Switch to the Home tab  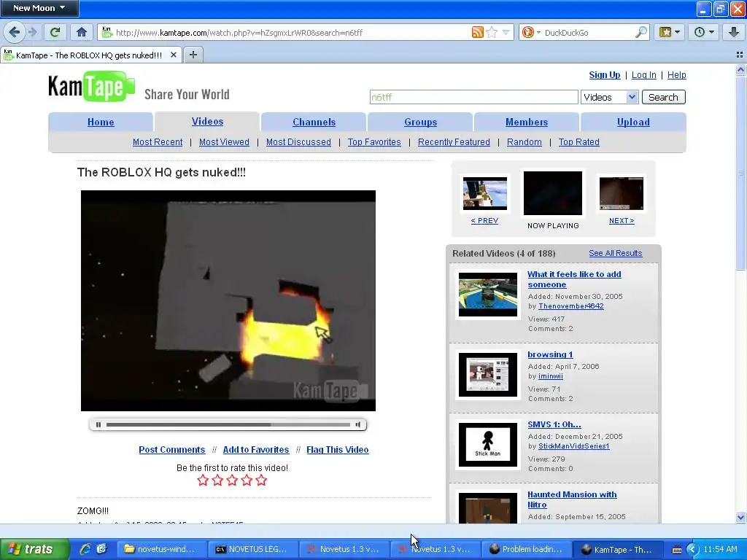point(101,122)
